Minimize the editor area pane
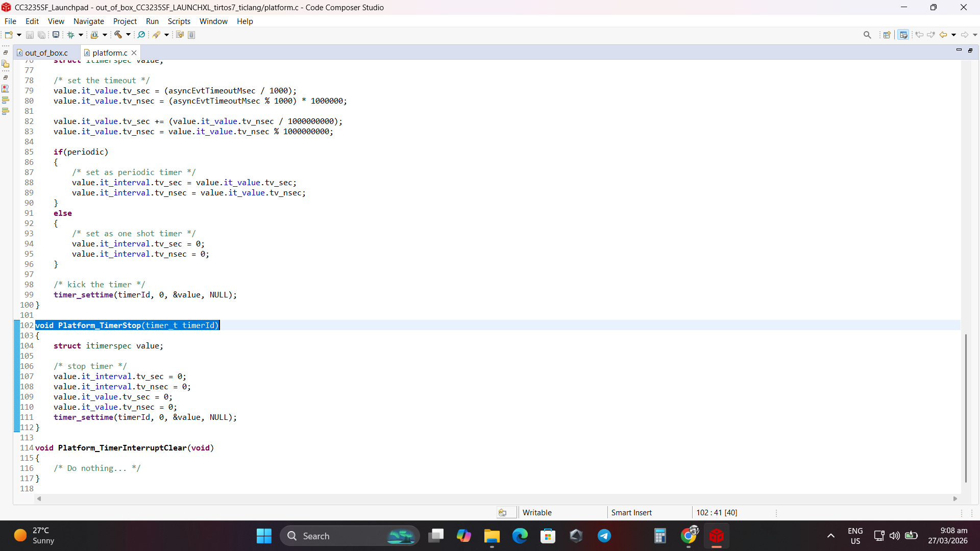The image size is (980, 551). click(959, 50)
